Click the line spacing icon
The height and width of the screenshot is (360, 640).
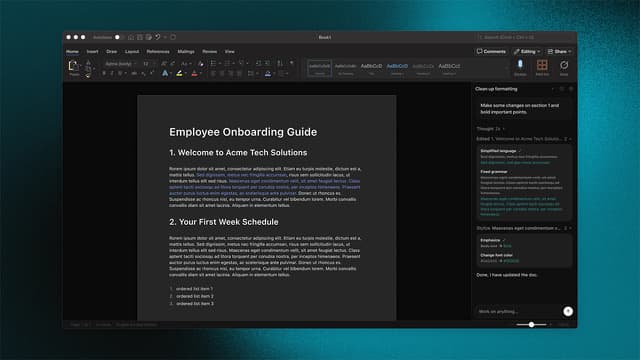251,73
